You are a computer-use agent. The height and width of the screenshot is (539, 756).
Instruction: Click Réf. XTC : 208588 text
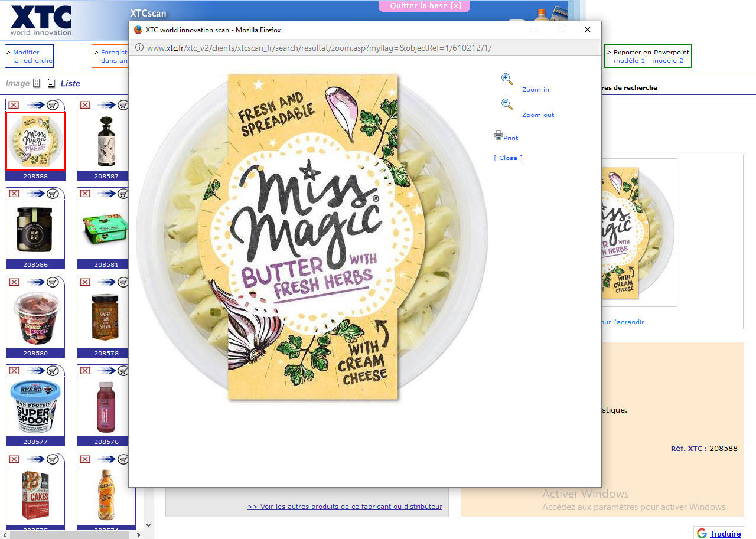[x=704, y=449]
